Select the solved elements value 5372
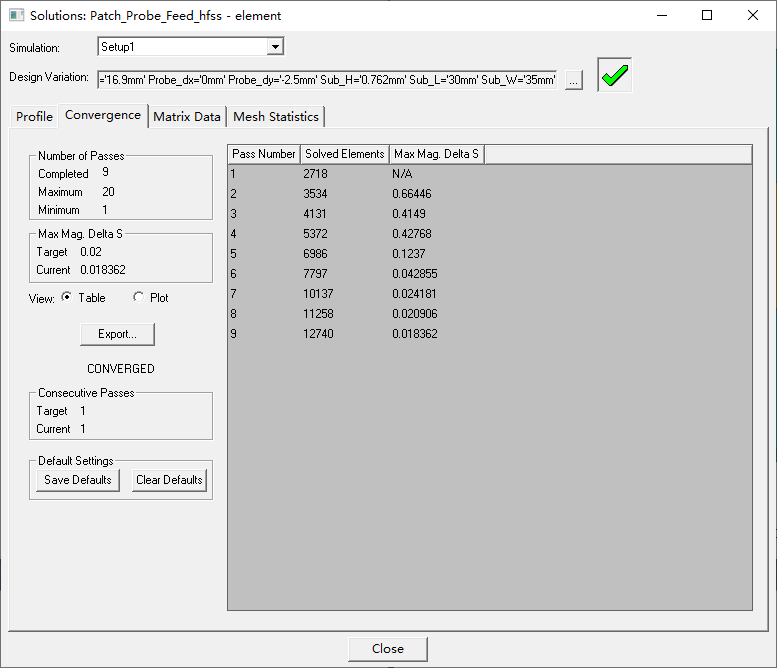The width and height of the screenshot is (777, 668). click(315, 233)
